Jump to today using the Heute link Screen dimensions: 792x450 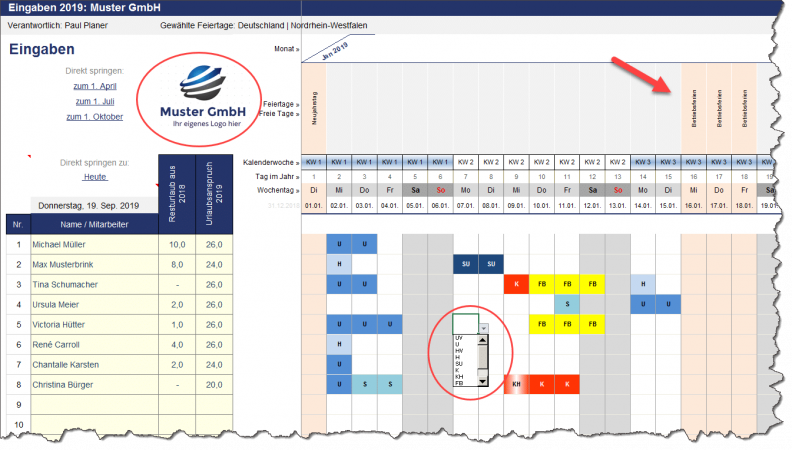click(95, 176)
